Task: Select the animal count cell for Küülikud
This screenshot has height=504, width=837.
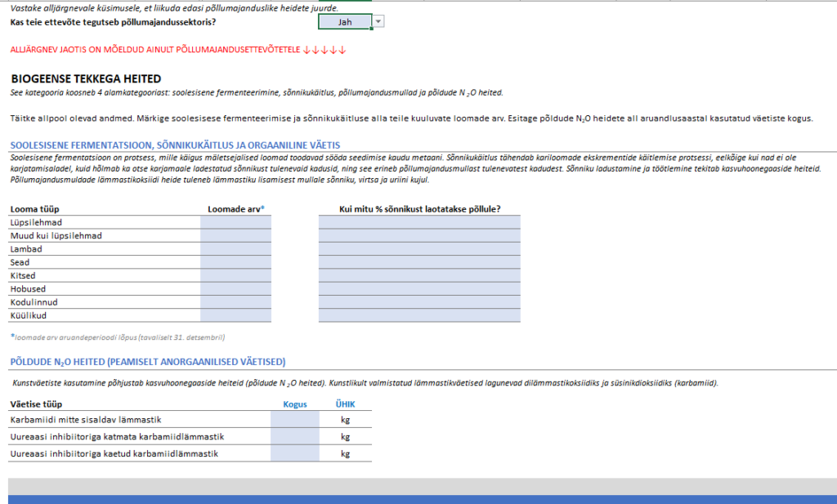Action: coord(235,315)
